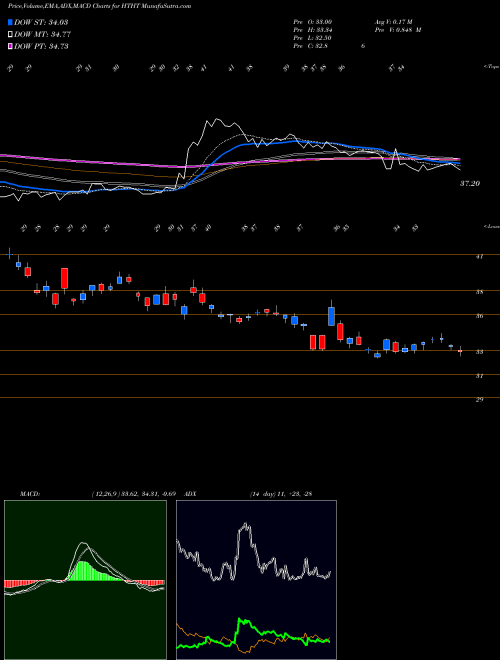Click the '<Tops' label at upper right

pyautogui.click(x=491, y=67)
